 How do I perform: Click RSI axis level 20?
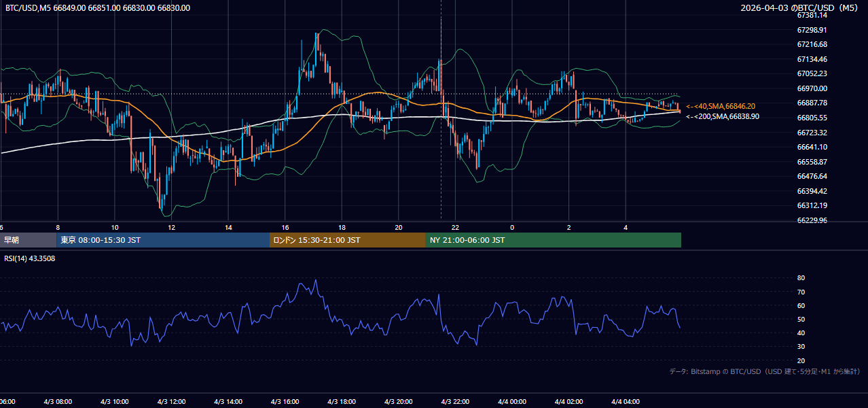click(x=801, y=360)
